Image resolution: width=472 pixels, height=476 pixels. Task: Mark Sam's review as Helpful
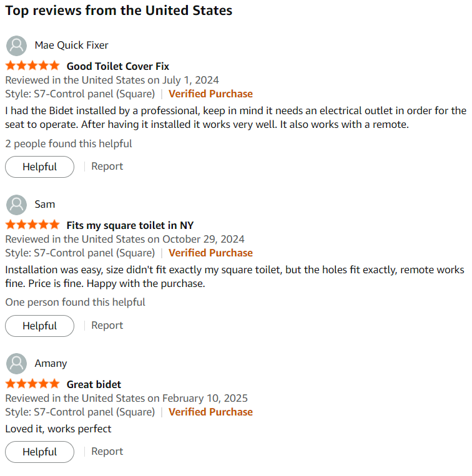(39, 326)
